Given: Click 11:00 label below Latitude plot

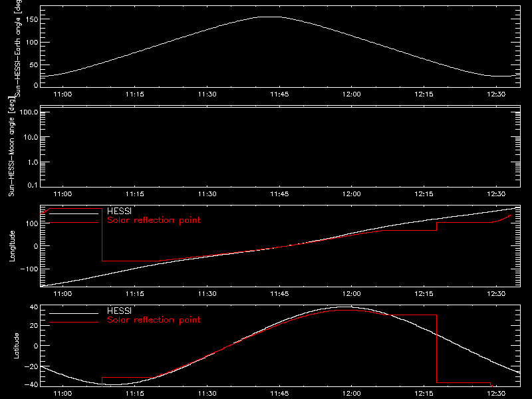Looking at the screenshot, I should [x=63, y=394].
